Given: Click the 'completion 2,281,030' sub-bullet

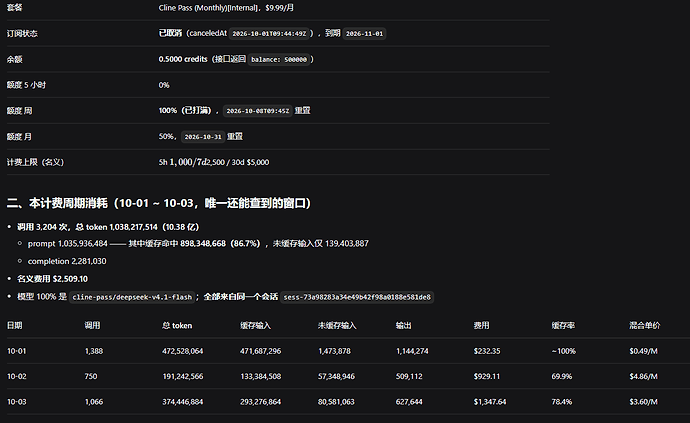Looking at the screenshot, I should coord(67,261).
